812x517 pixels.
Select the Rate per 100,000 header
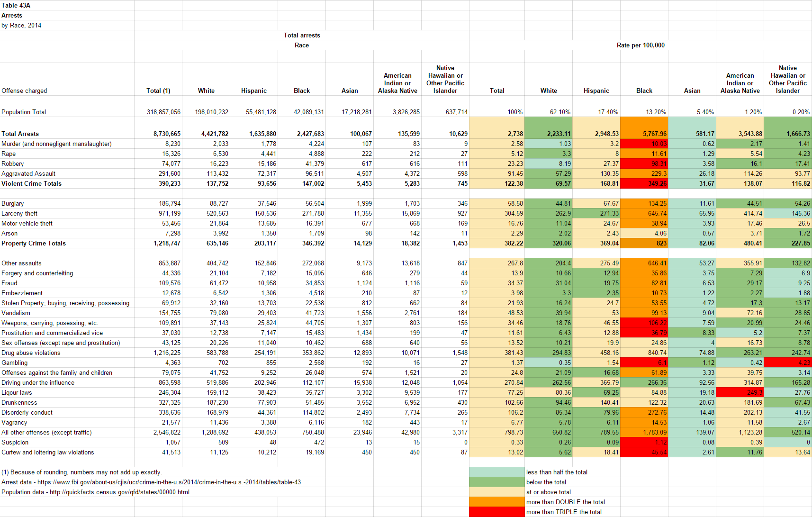tap(641, 45)
